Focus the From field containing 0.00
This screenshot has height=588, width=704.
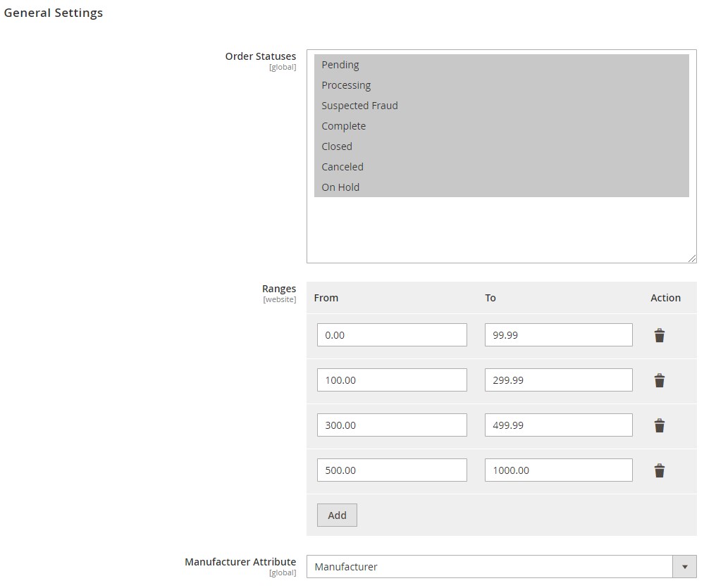(392, 335)
